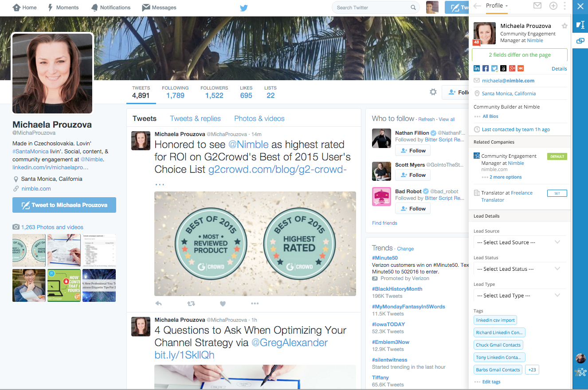
Task: Open the Select Lead Type dropdown
Action: coord(519,296)
